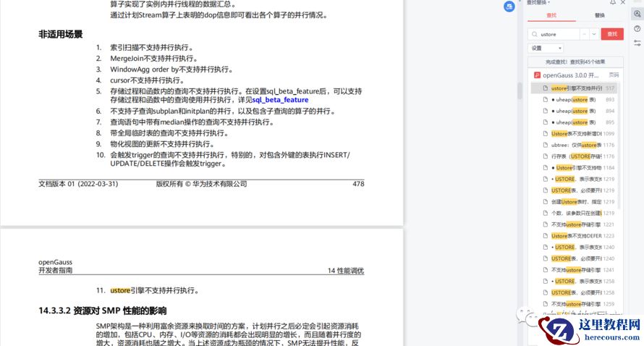Click the 页码 column label
The height and width of the screenshot is (346, 644).
click(x=614, y=75)
